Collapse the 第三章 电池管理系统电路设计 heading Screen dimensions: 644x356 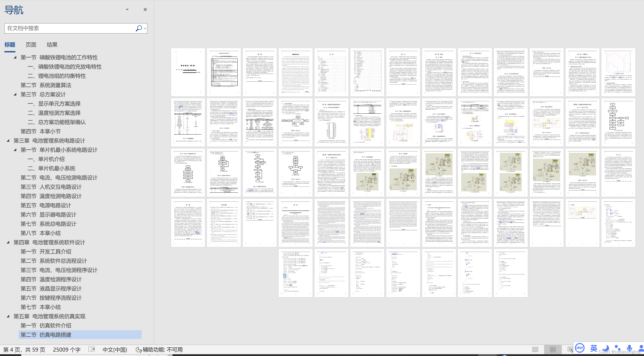[8, 141]
